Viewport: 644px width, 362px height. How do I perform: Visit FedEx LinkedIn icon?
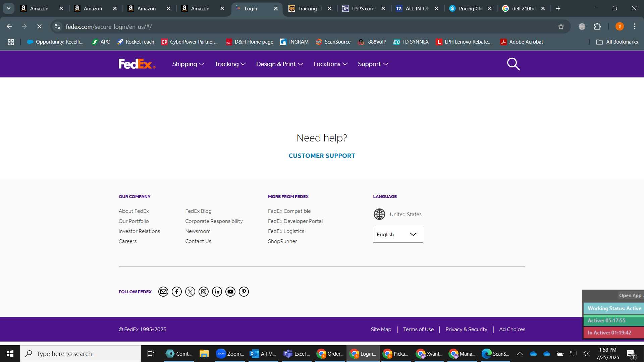217,292
